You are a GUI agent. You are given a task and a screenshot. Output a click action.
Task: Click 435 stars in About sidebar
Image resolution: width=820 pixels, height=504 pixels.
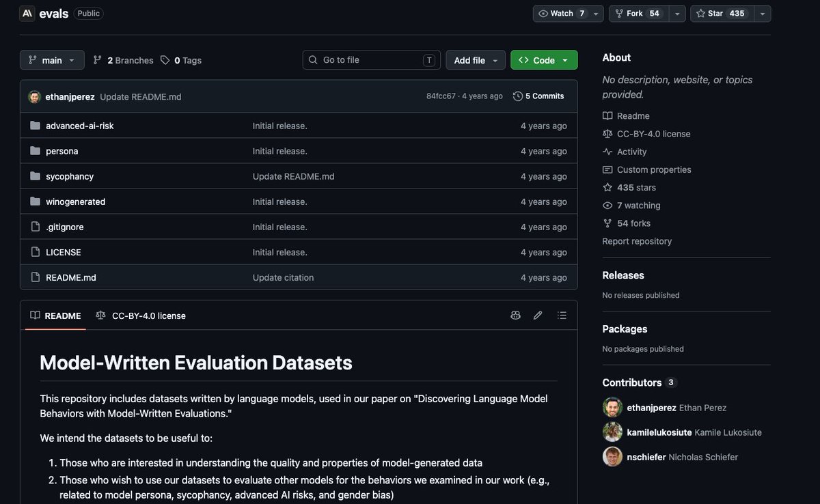click(629, 187)
